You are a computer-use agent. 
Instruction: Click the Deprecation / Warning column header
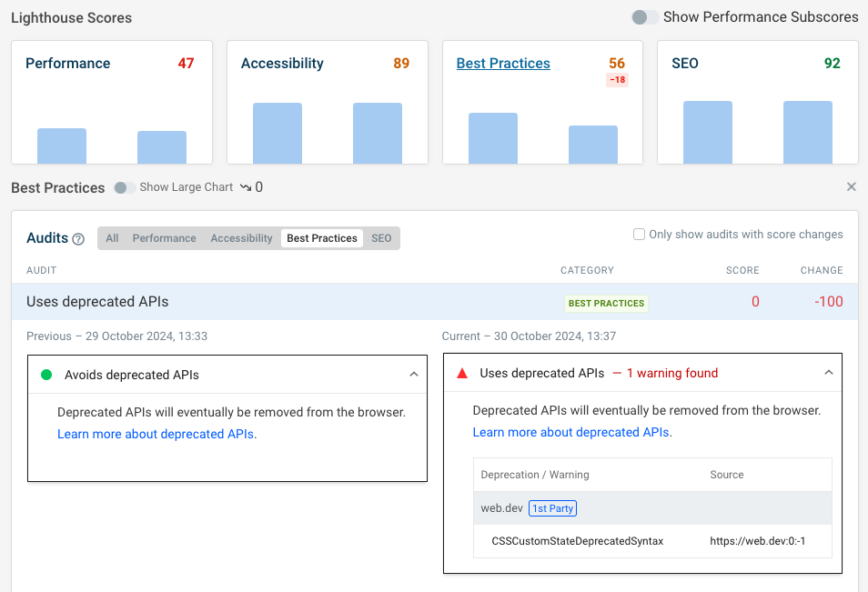[x=535, y=475]
